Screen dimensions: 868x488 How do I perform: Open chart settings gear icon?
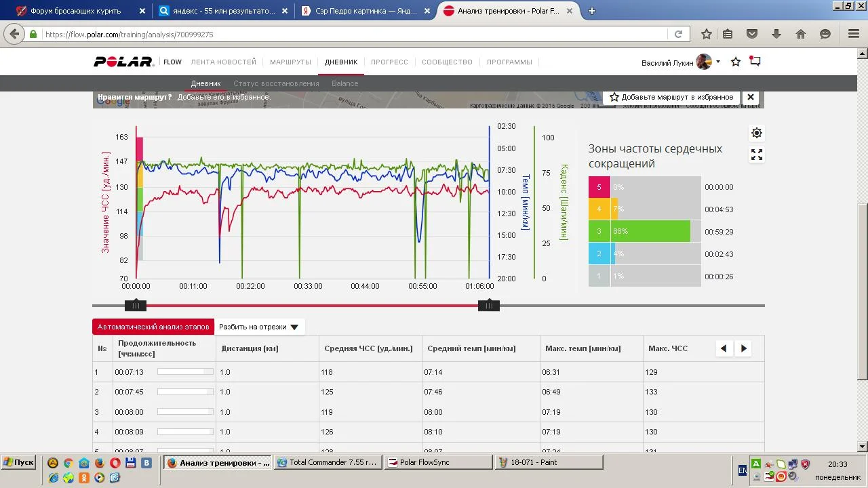pos(757,133)
